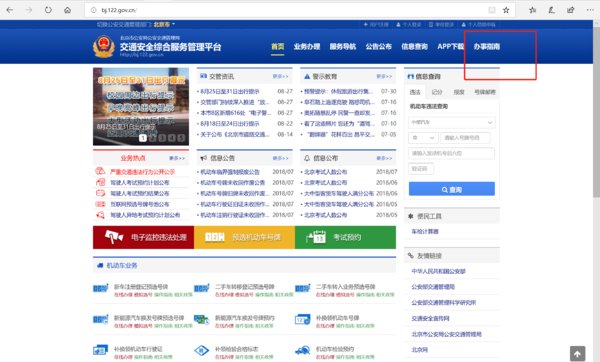This screenshot has width=600, height=362.
Task: Open the 业务办理 navigation menu
Action: (307, 47)
